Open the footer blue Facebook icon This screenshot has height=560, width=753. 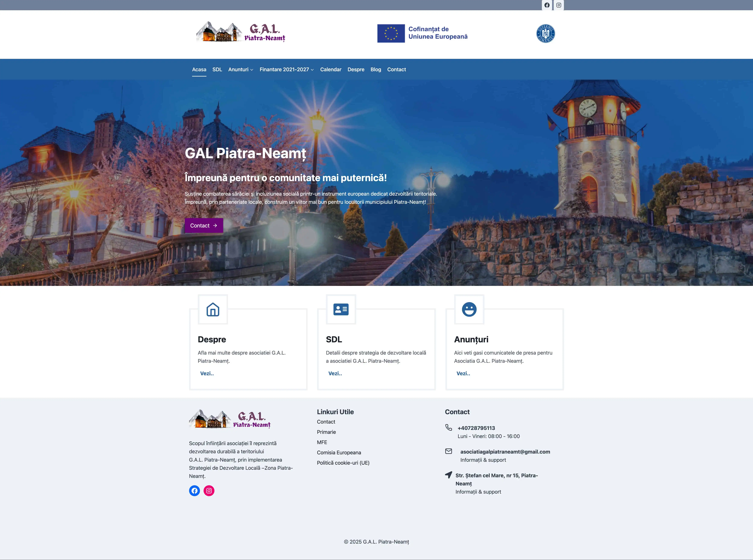[x=194, y=491]
